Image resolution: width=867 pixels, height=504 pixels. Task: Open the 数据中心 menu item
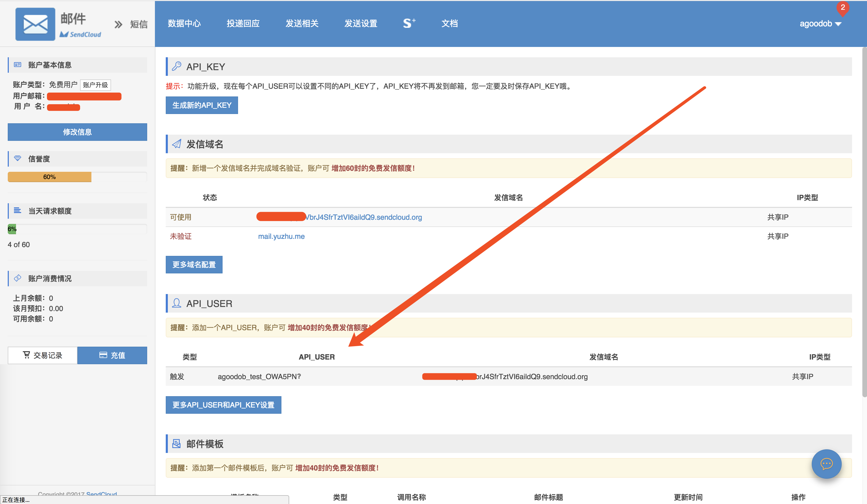(184, 23)
